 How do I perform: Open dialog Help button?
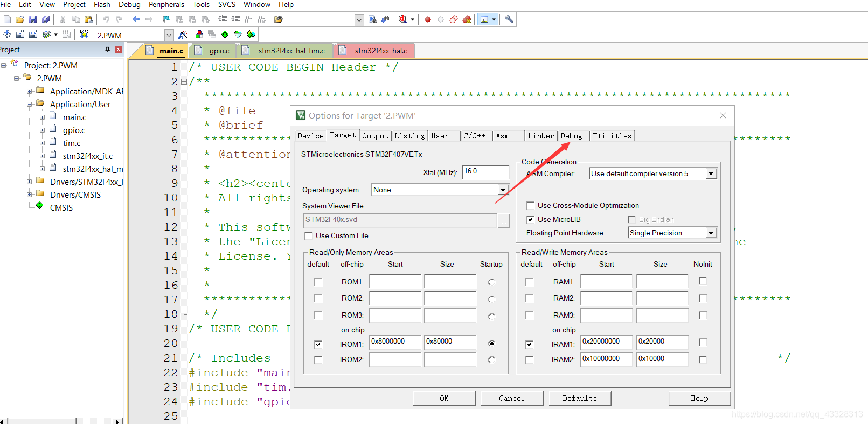(x=699, y=398)
